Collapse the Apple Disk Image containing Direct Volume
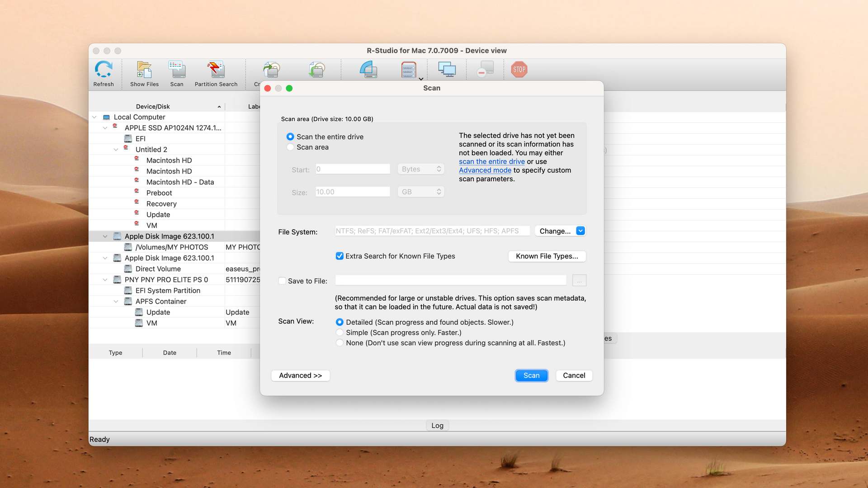This screenshot has width=868, height=488. (105, 258)
